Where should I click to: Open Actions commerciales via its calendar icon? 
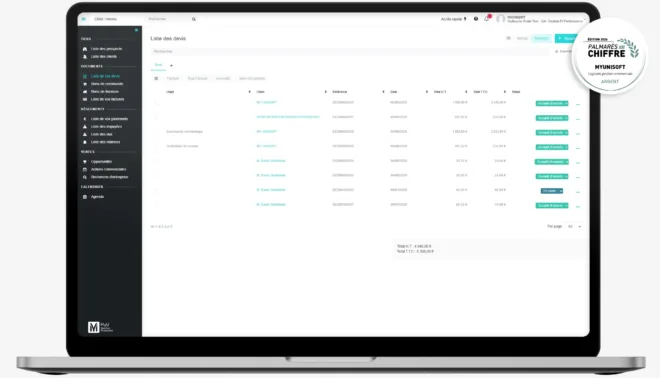85,169
